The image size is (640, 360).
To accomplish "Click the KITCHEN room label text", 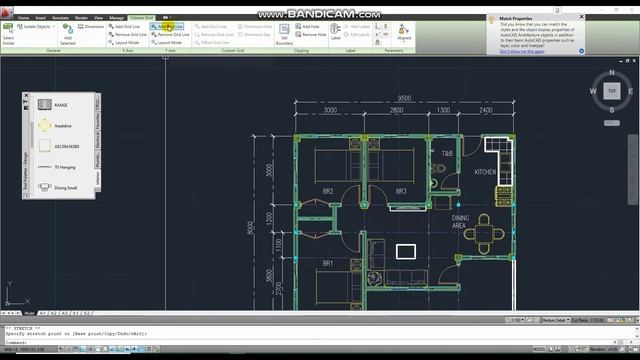I will 485,172.
